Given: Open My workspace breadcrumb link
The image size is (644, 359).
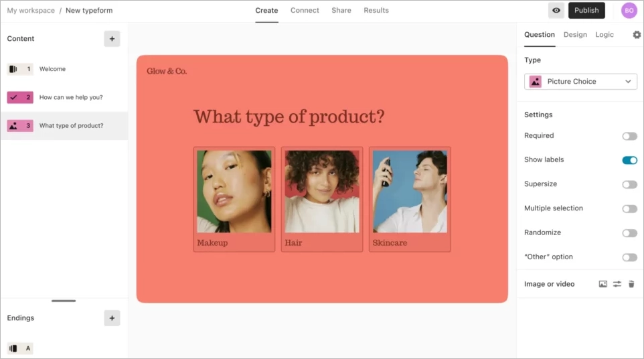Looking at the screenshot, I should 31,11.
